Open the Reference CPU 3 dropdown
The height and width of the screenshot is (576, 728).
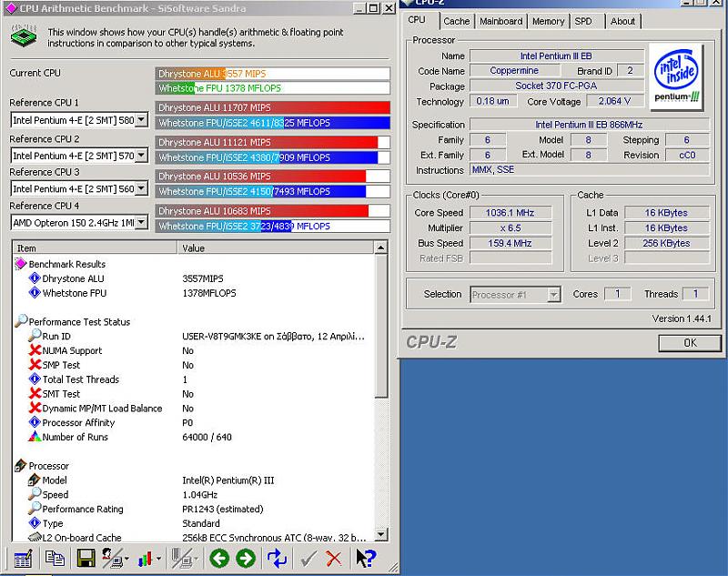[x=142, y=188]
